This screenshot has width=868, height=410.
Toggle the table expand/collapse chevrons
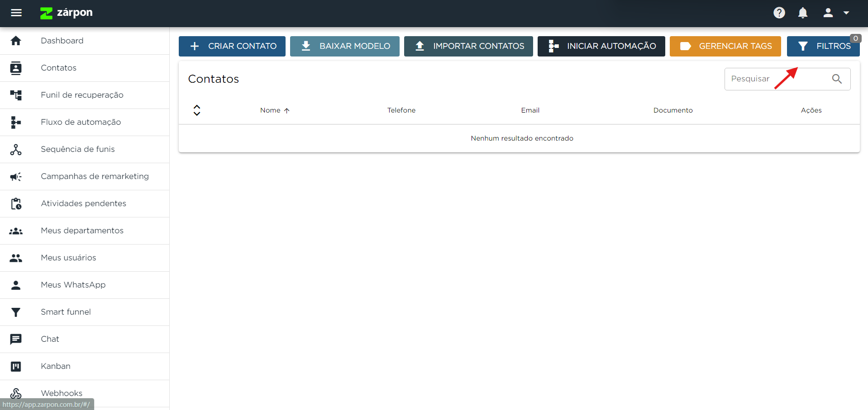pyautogui.click(x=197, y=110)
